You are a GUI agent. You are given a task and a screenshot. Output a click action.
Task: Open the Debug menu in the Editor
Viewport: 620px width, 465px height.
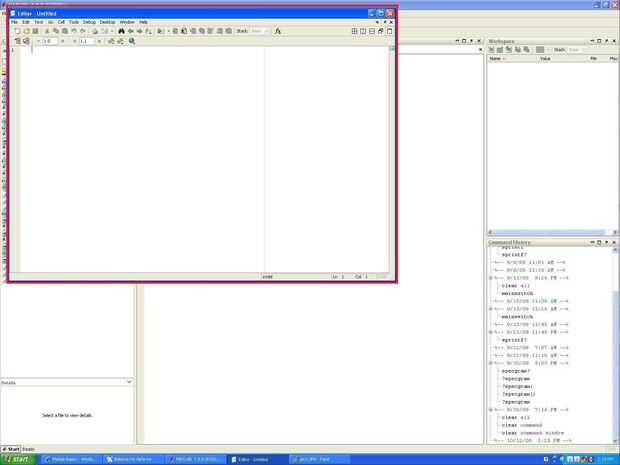pyautogui.click(x=89, y=22)
